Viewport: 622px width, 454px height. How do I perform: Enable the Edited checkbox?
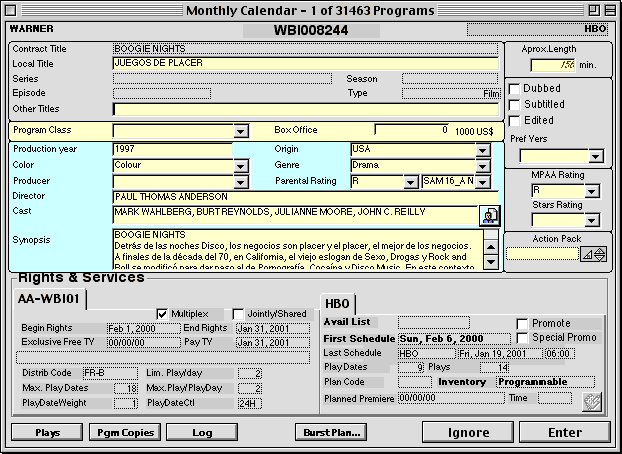[x=514, y=121]
